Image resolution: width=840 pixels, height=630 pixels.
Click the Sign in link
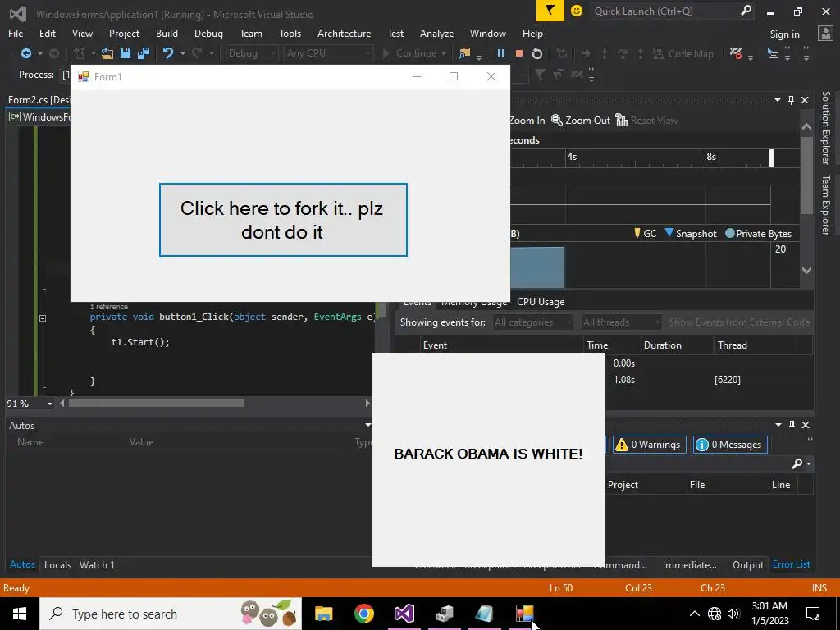(x=785, y=34)
